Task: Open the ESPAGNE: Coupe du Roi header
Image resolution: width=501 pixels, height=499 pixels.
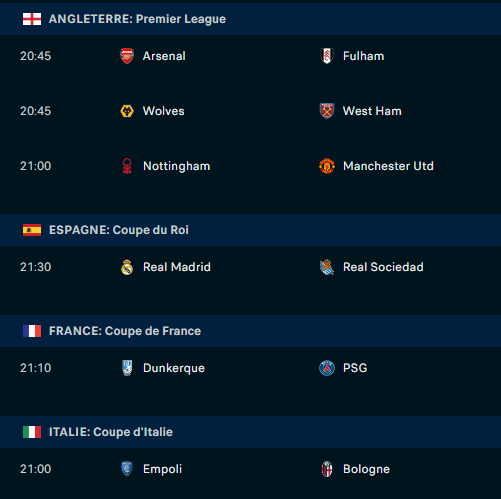Action: (x=250, y=230)
